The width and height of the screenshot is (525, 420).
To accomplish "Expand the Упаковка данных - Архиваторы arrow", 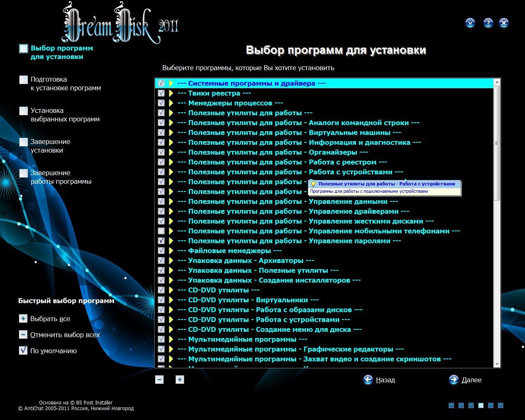I will (x=171, y=260).
